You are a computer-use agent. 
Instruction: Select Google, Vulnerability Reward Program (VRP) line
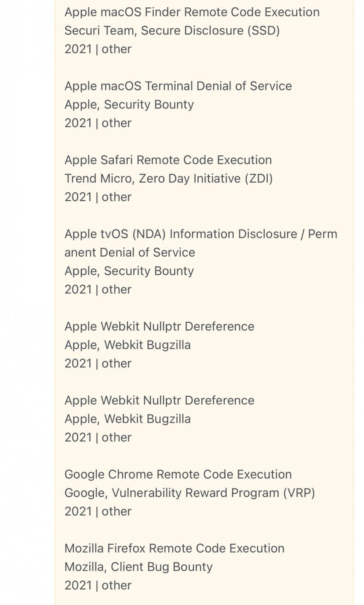[190, 493]
